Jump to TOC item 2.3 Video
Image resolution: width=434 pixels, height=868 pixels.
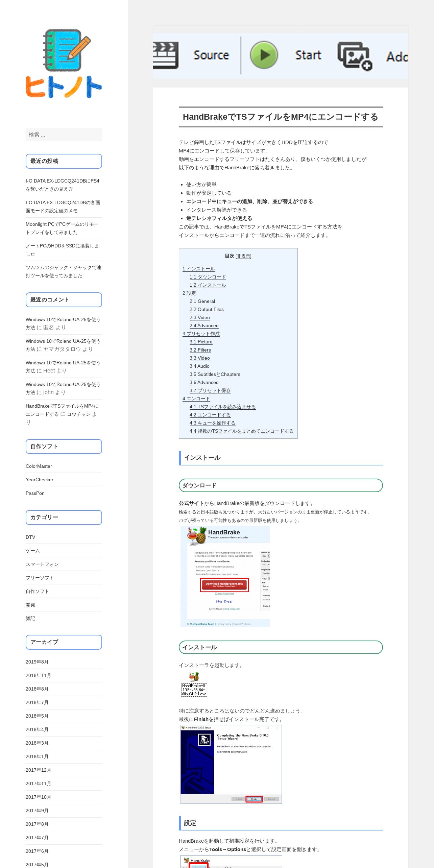click(x=200, y=317)
